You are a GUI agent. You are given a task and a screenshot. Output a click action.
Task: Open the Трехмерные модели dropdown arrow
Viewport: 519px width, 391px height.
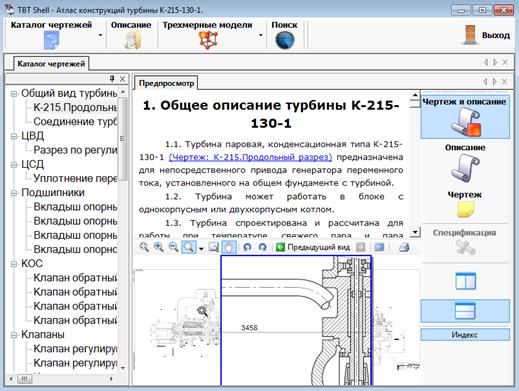pos(260,35)
